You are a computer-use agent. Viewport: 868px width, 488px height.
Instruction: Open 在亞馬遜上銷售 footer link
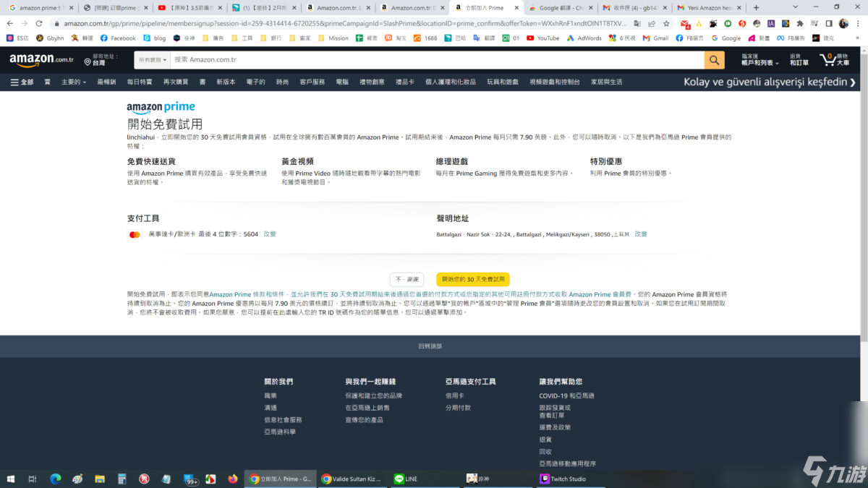367,408
